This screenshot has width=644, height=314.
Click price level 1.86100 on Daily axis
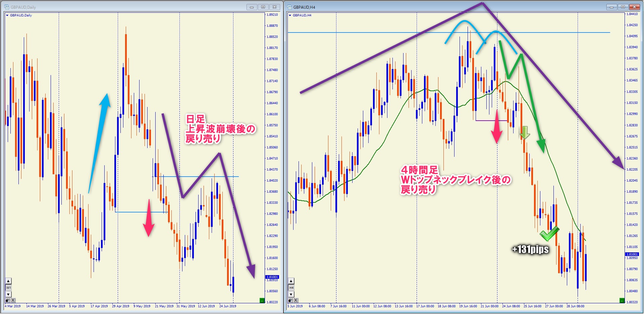[x=272, y=114]
